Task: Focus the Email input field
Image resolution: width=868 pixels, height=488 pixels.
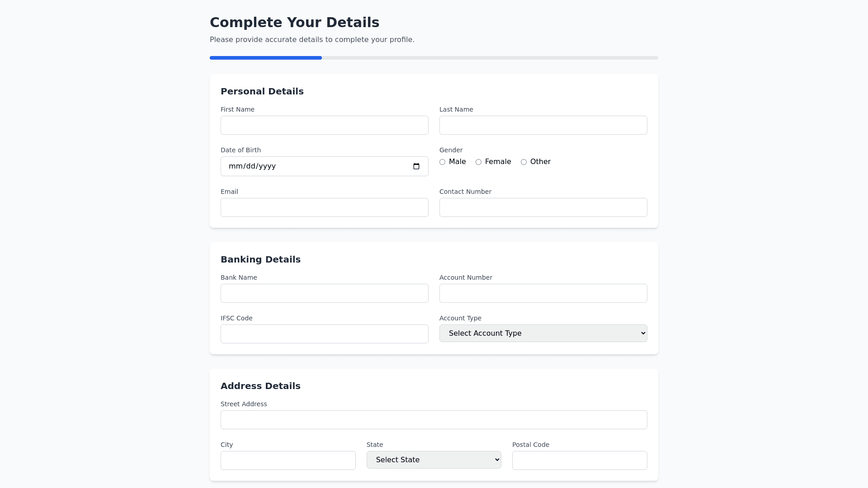Action: point(324,207)
